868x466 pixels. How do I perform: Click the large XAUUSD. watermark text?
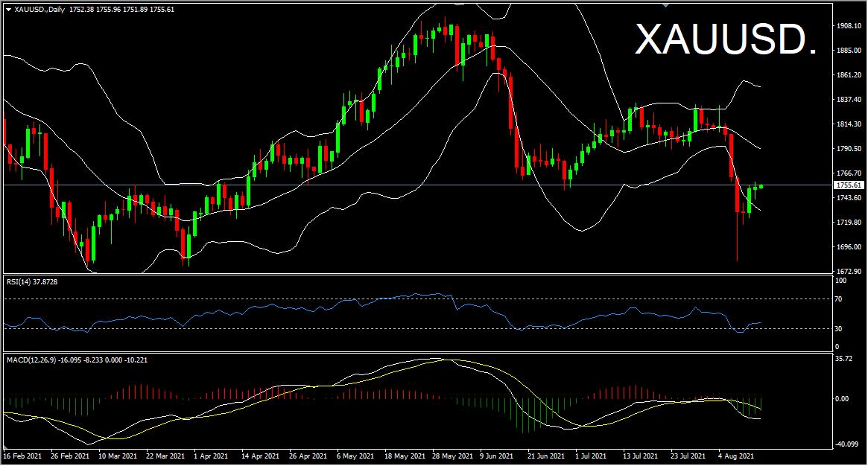pyautogui.click(x=725, y=39)
